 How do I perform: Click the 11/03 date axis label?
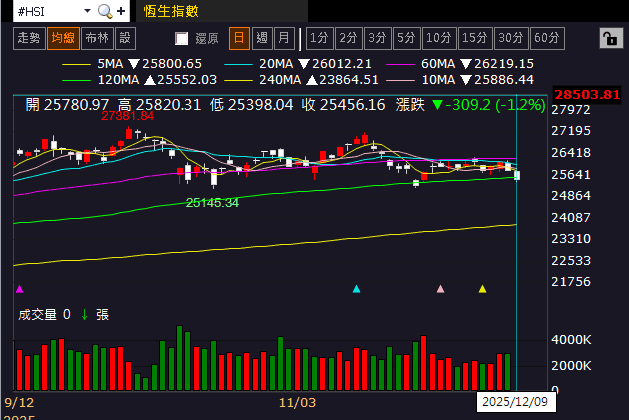[297, 402]
